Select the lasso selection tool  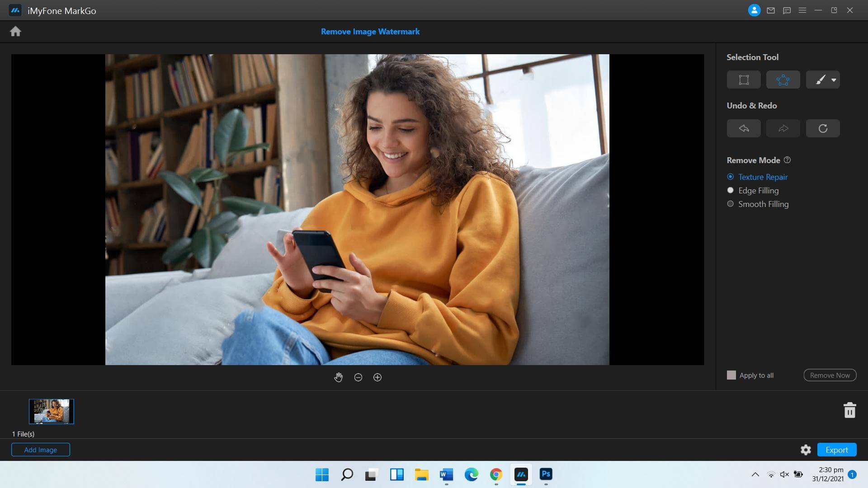[x=783, y=79]
